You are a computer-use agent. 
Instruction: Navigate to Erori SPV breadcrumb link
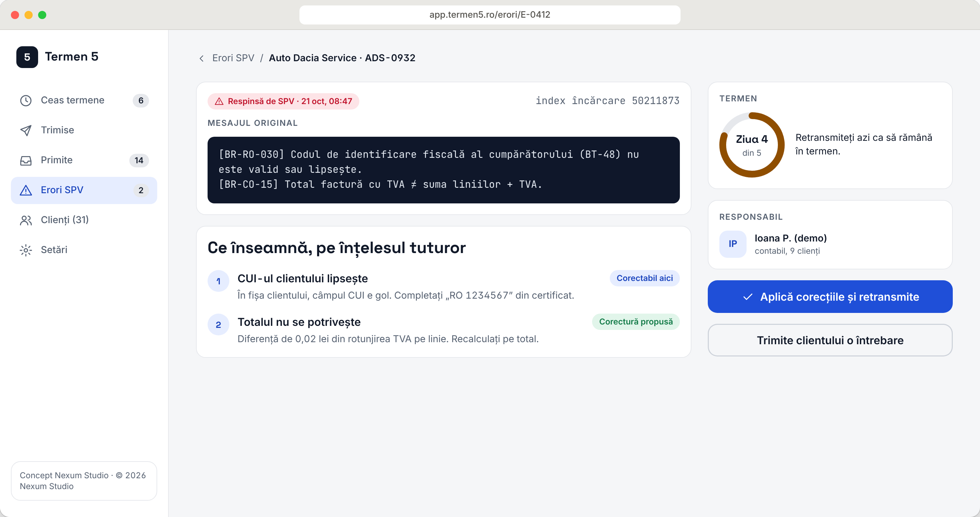coord(233,58)
